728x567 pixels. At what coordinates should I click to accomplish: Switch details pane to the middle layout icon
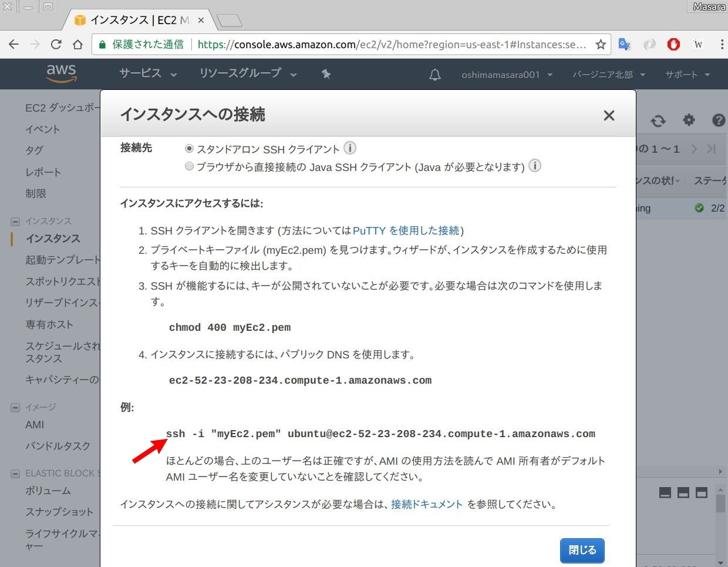(x=683, y=492)
